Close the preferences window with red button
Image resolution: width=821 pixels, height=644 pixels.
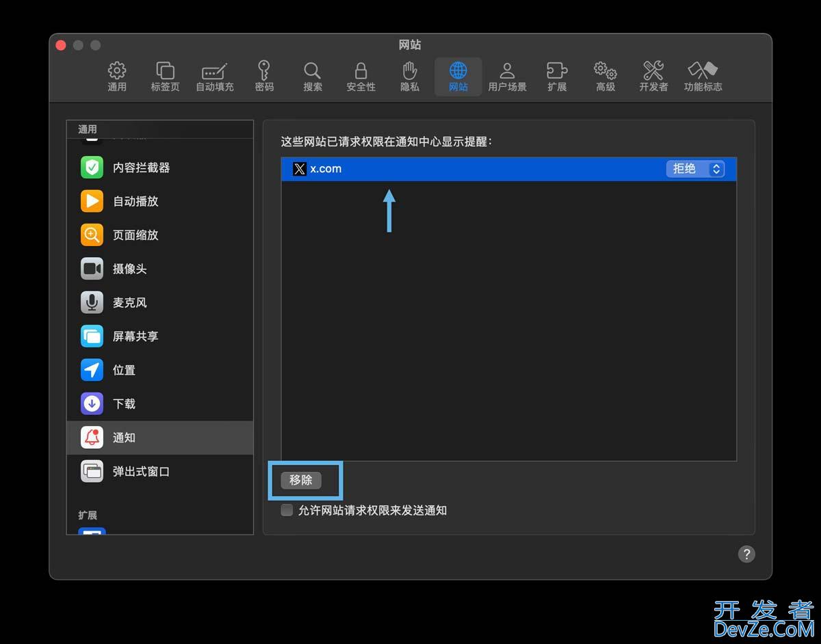click(x=61, y=45)
